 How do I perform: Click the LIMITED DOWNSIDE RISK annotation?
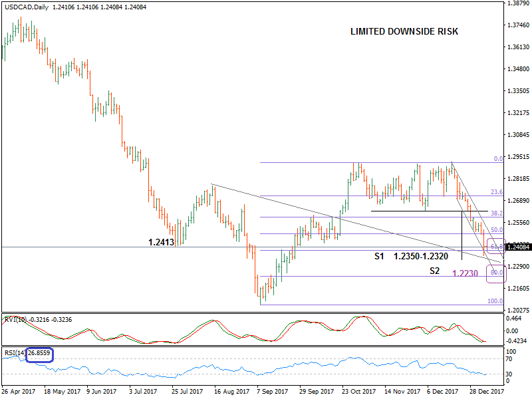coord(404,31)
